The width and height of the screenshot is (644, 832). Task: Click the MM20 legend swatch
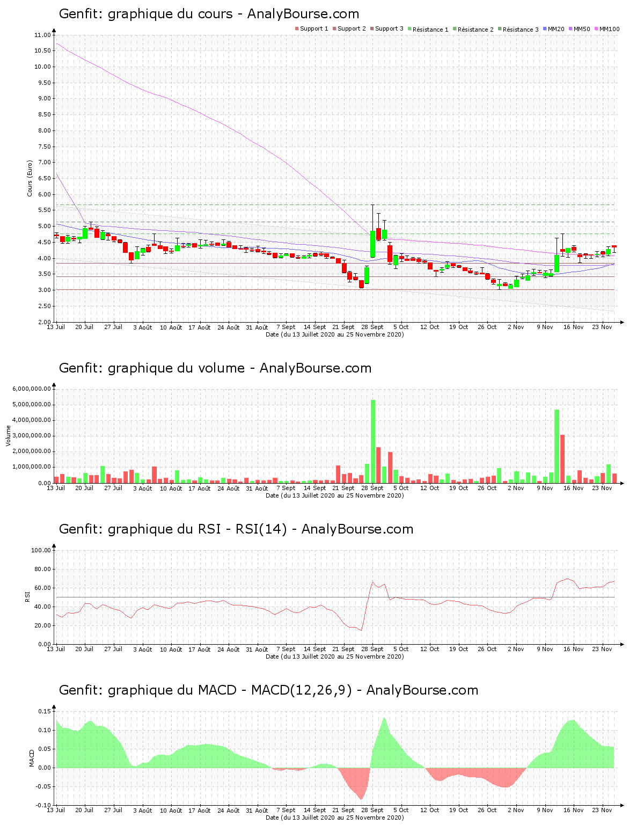point(545,29)
